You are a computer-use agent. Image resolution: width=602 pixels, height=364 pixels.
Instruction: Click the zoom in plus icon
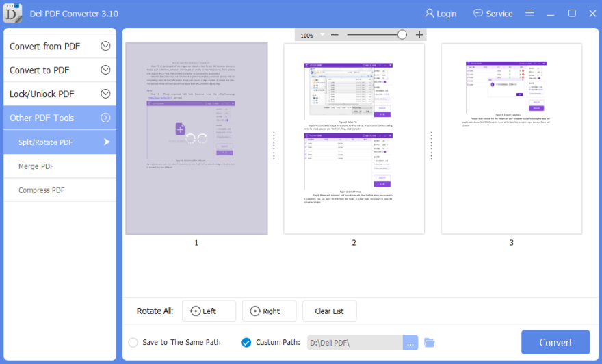point(419,35)
